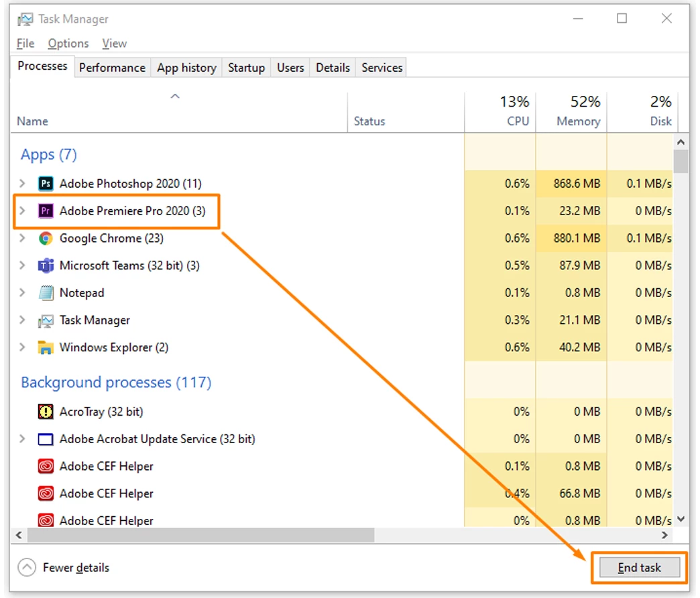Click the vertical scrollbar up arrow
This screenshot has width=700, height=598.
click(681, 142)
